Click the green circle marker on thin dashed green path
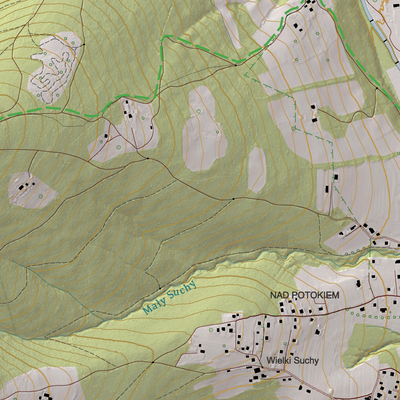Viewport: 400px width, 400px height. tap(293, 128)
